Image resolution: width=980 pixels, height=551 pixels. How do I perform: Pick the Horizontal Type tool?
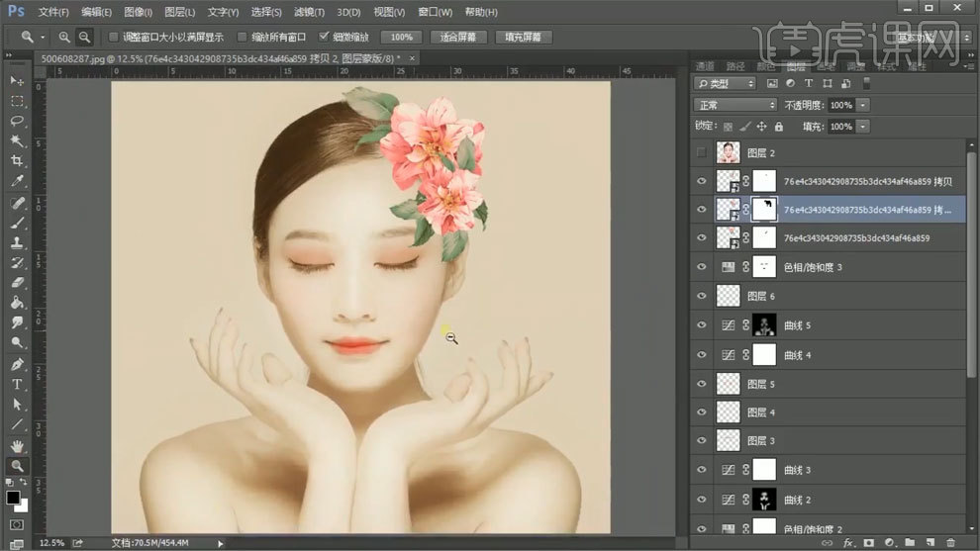pos(17,384)
